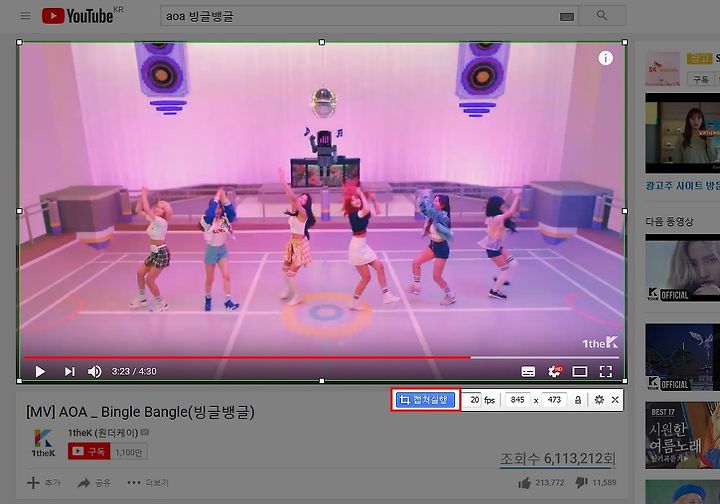
Task: Click the capture width field 845
Action: click(x=518, y=400)
